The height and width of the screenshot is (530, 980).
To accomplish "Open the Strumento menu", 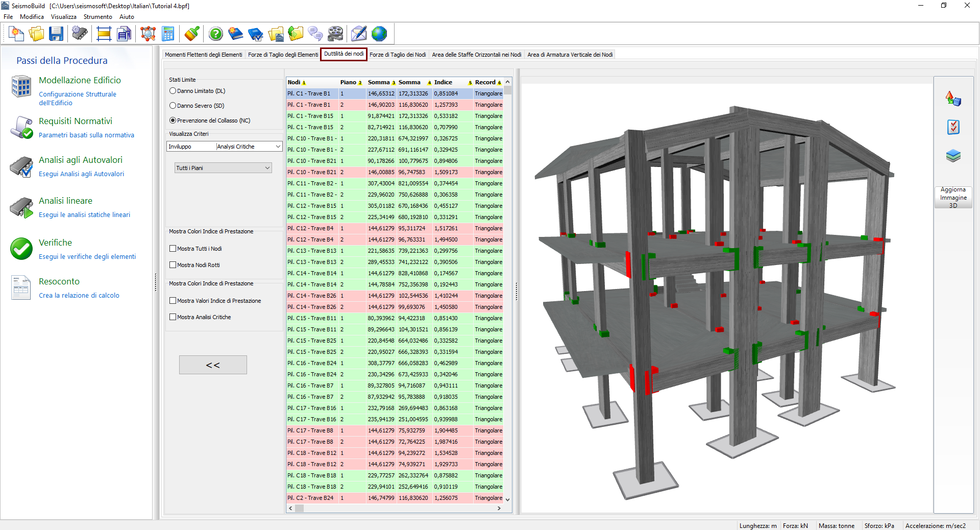I will (97, 17).
